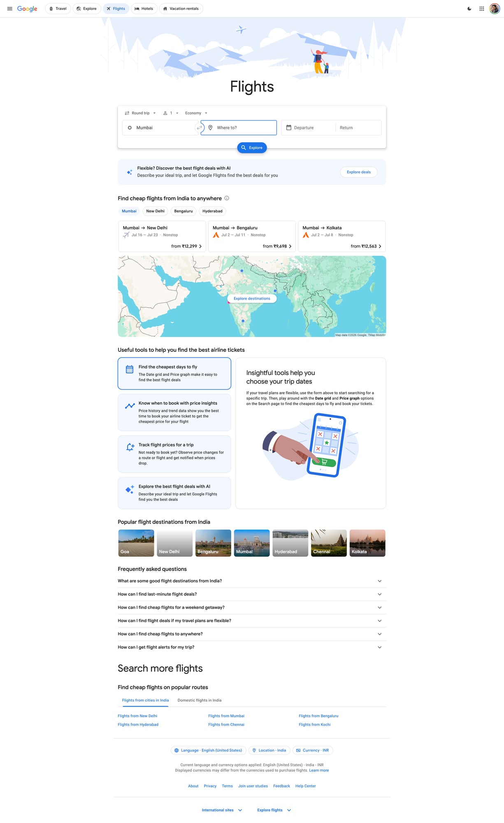
Task: Click the calendar icon in Departure field
Action: point(289,128)
